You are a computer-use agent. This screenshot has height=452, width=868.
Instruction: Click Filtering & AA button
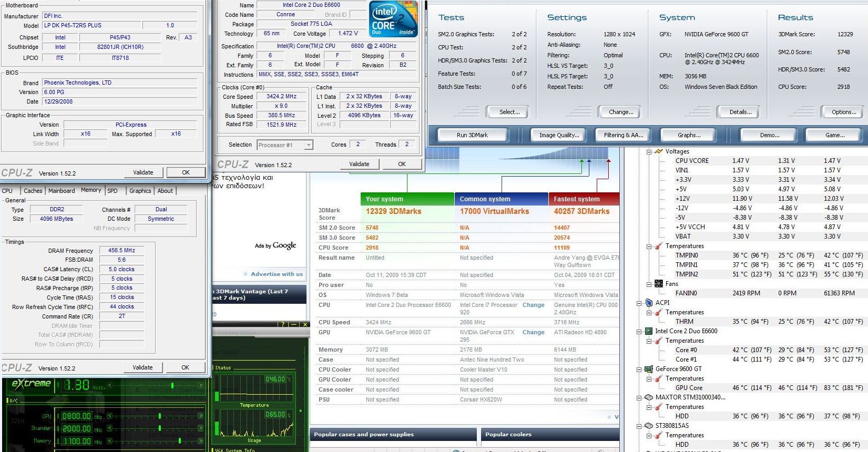624,135
